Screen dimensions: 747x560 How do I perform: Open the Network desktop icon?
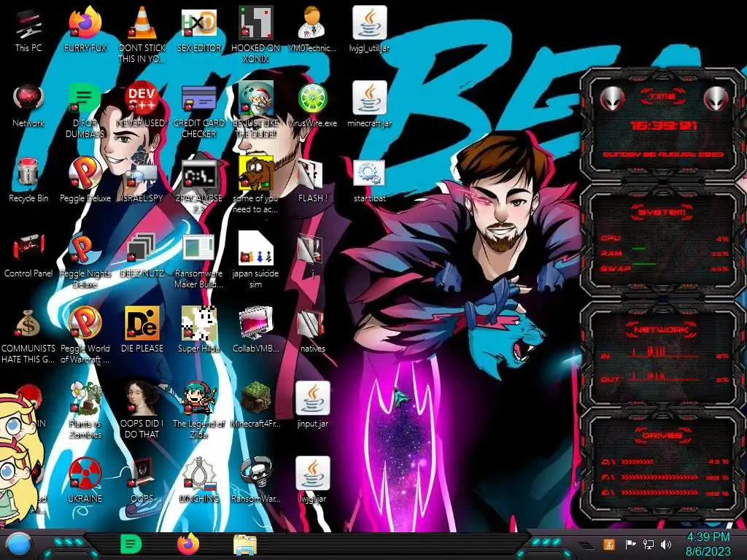(28, 105)
